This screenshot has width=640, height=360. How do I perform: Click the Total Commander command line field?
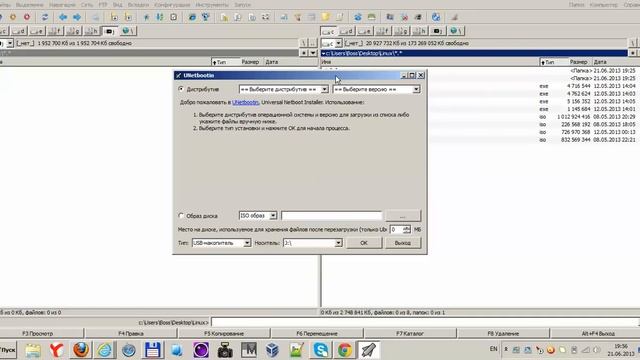click(x=425, y=322)
